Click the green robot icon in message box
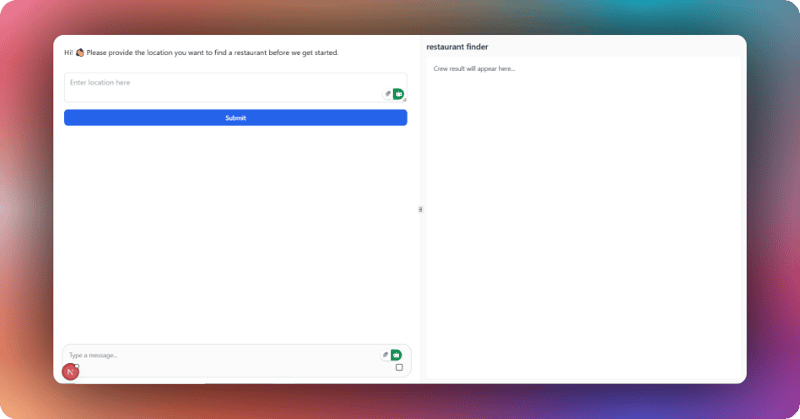Image resolution: width=800 pixels, height=419 pixels. coord(396,355)
